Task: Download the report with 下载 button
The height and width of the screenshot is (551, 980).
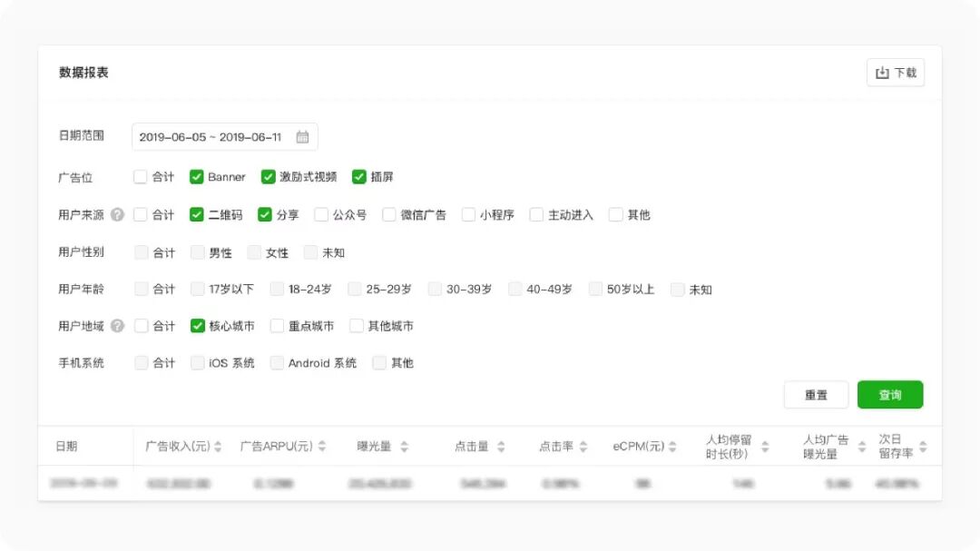Action: click(x=896, y=73)
